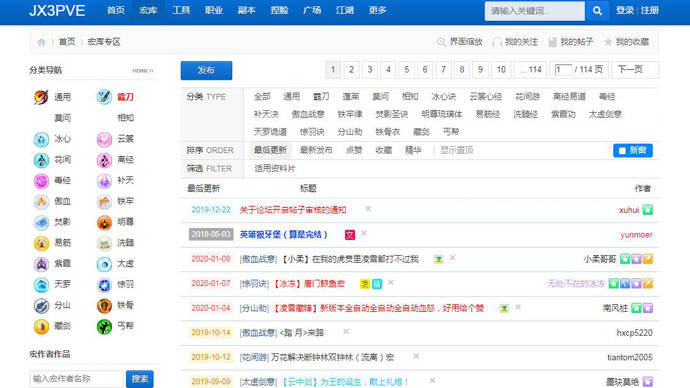Image resolution: width=690 pixels, height=388 pixels.
Task: Click the JX3PVE logo
Action: (x=57, y=11)
